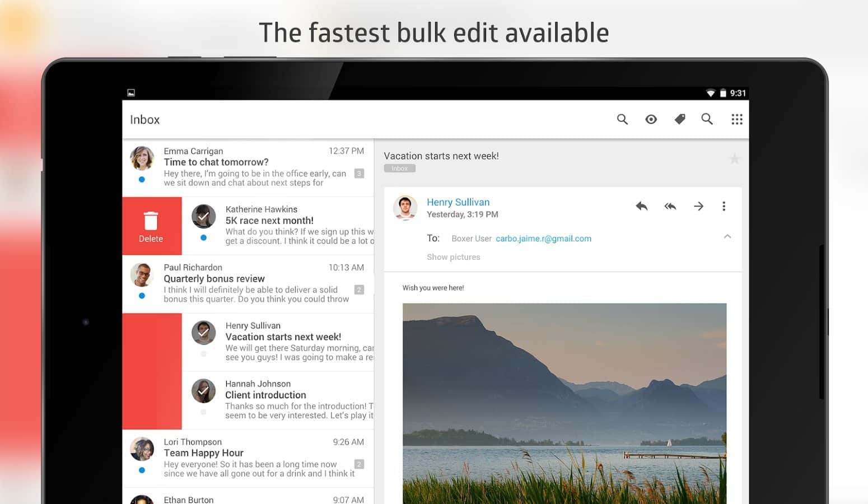Open the three-dot more options menu
The width and height of the screenshot is (868, 504).
click(724, 206)
